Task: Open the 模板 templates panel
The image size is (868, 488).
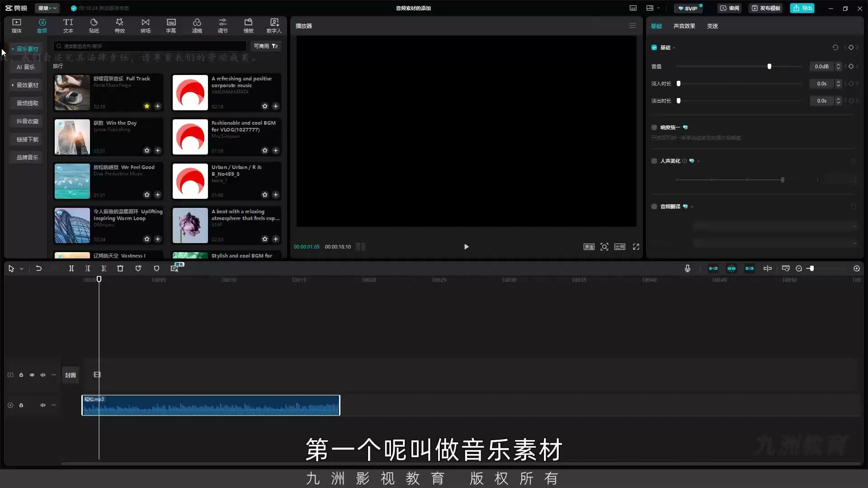Action: 248,26
